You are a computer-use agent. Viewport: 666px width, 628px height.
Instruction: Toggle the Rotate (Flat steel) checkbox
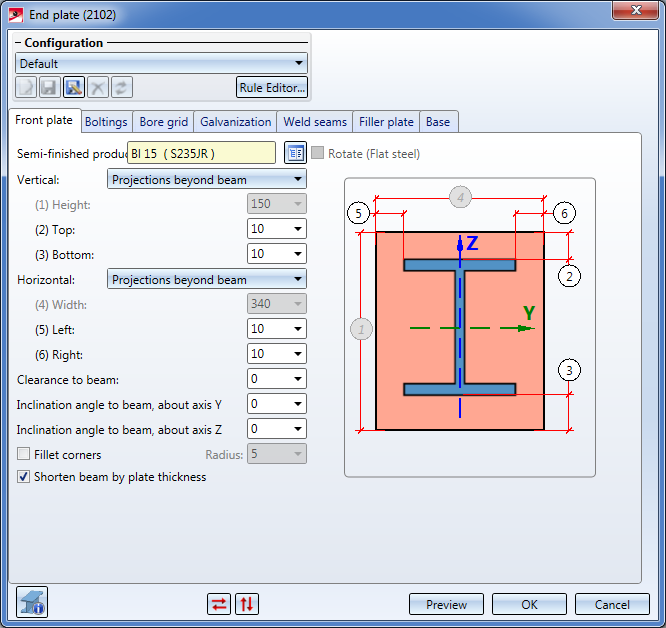tap(317, 153)
